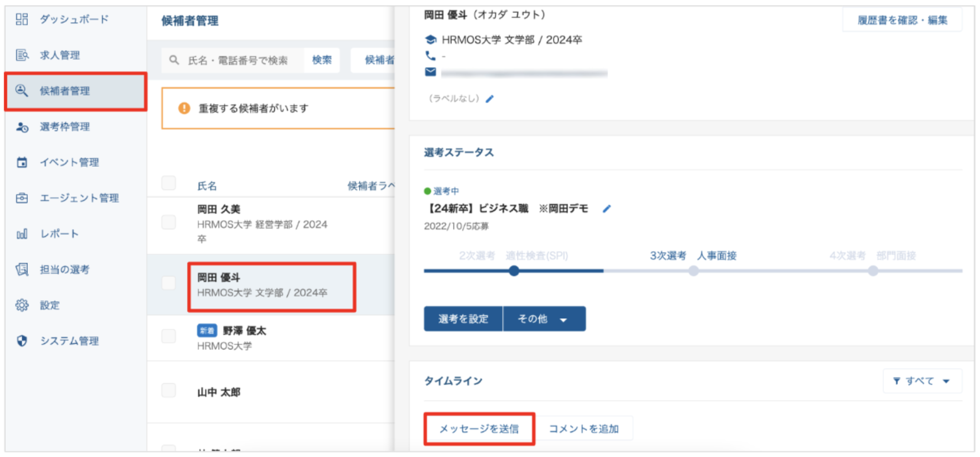This screenshot has height=457, width=980.
Task: Open system management shield icon
Action: pyautogui.click(x=22, y=341)
